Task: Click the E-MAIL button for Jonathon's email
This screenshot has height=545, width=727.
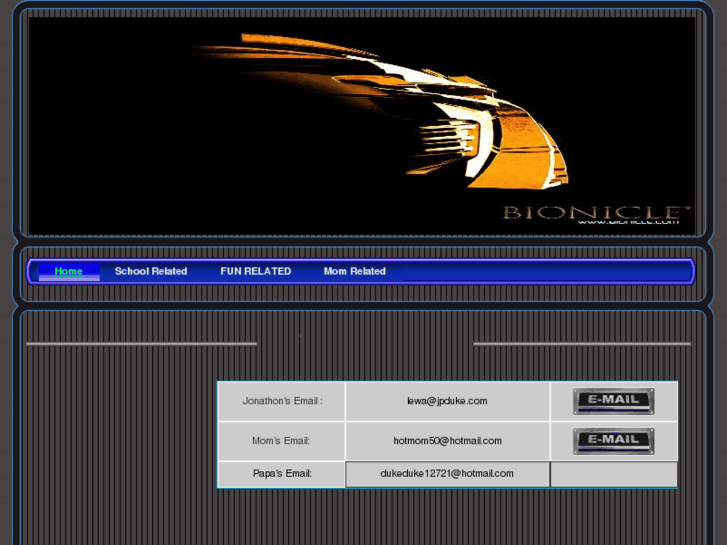Action: tap(613, 401)
